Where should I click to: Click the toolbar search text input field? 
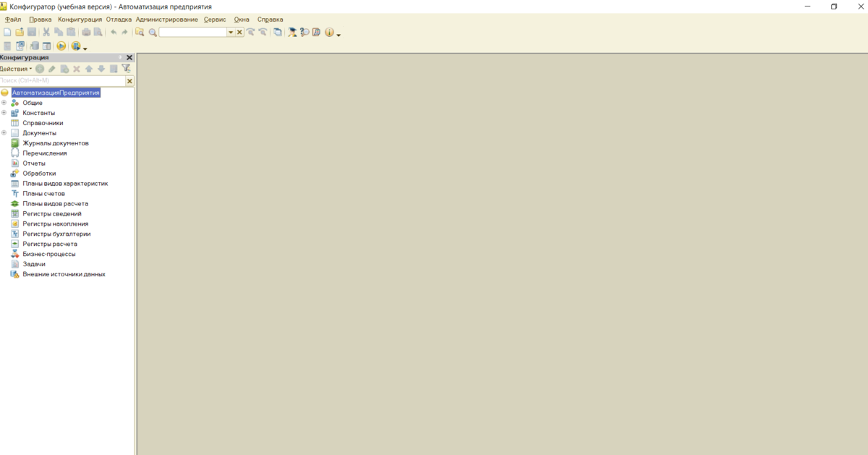(192, 33)
